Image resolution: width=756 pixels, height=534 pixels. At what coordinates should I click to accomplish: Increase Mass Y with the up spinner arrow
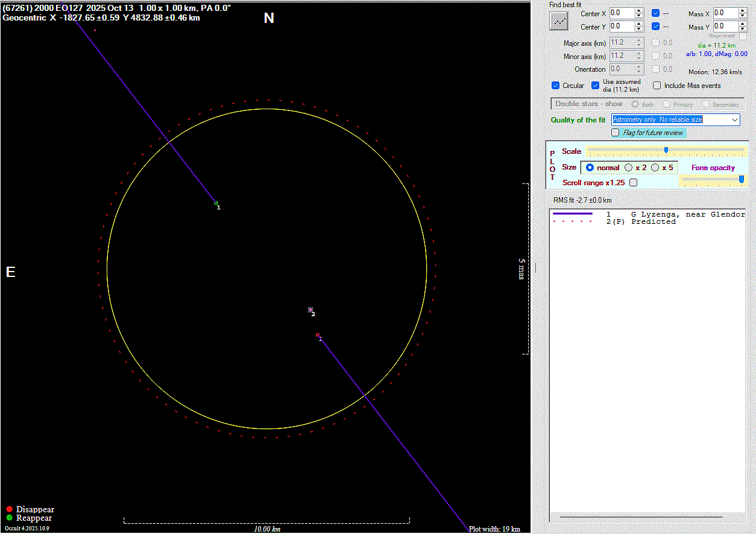743,24
